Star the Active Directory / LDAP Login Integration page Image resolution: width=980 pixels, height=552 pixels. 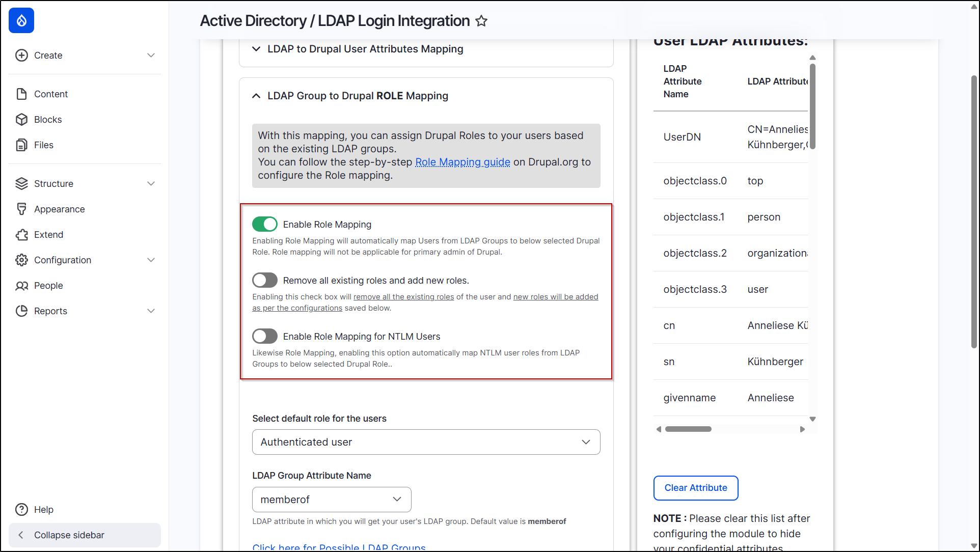[x=480, y=21]
